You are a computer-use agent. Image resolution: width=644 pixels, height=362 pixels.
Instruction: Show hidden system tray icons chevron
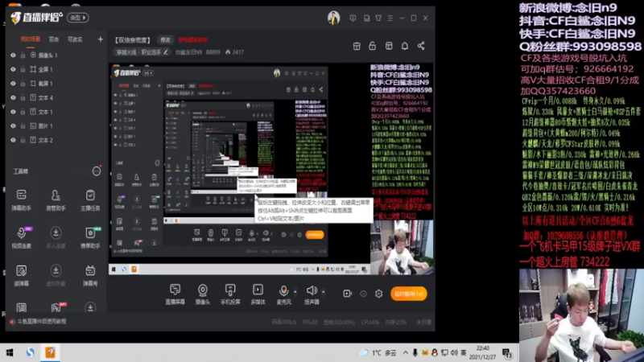406,352
